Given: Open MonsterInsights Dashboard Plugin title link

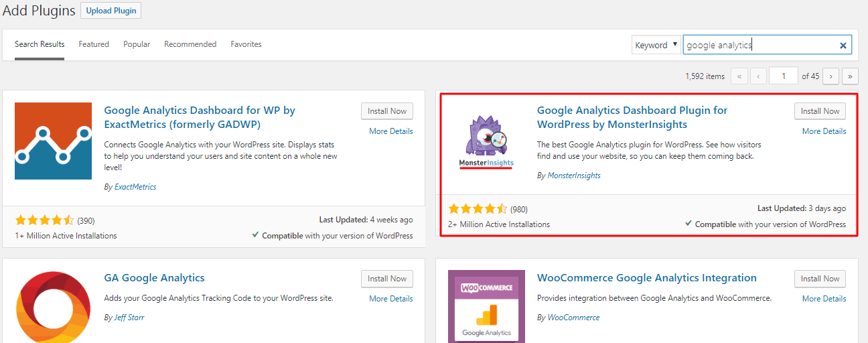Looking at the screenshot, I should (632, 117).
